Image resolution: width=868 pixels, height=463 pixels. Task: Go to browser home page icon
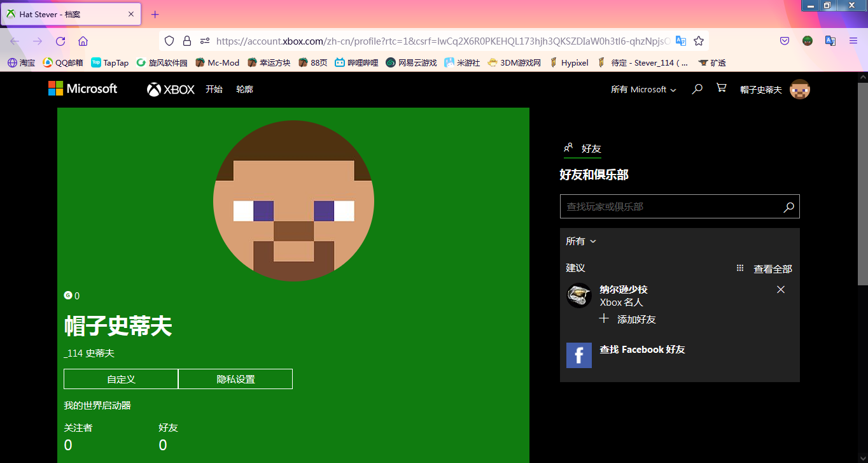(x=83, y=41)
